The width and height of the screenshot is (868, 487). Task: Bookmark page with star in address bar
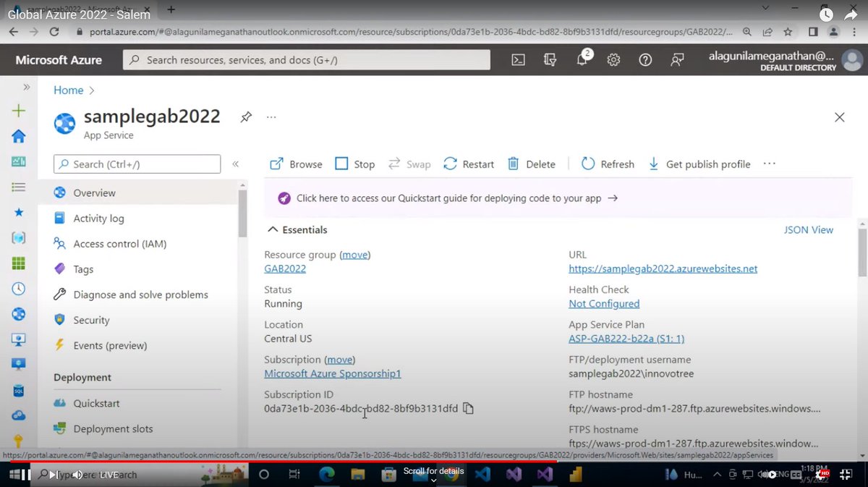pyautogui.click(x=788, y=32)
